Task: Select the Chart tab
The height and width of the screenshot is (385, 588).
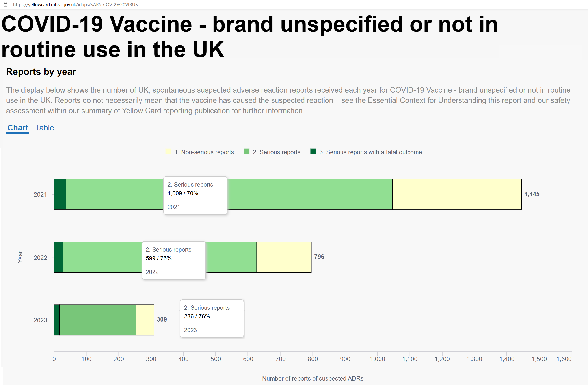Action: tap(18, 128)
